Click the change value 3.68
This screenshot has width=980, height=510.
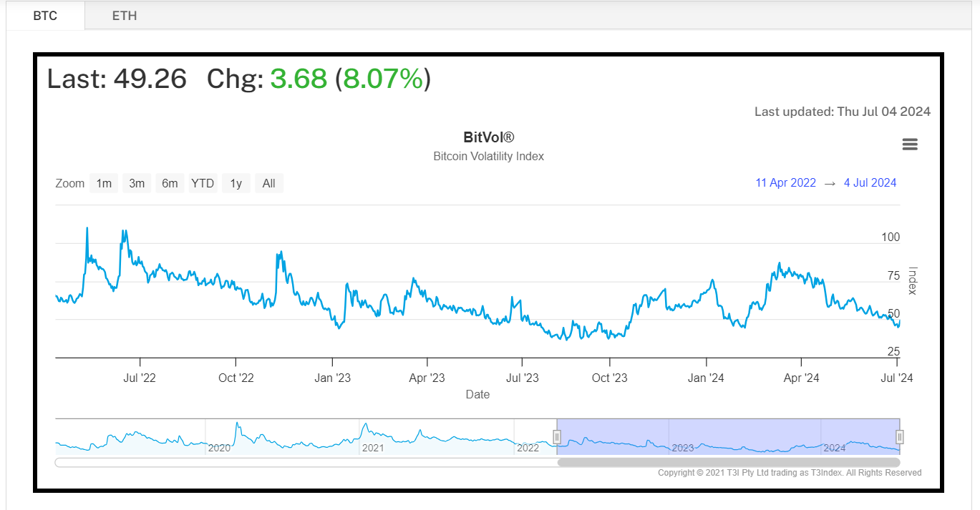[x=299, y=79]
